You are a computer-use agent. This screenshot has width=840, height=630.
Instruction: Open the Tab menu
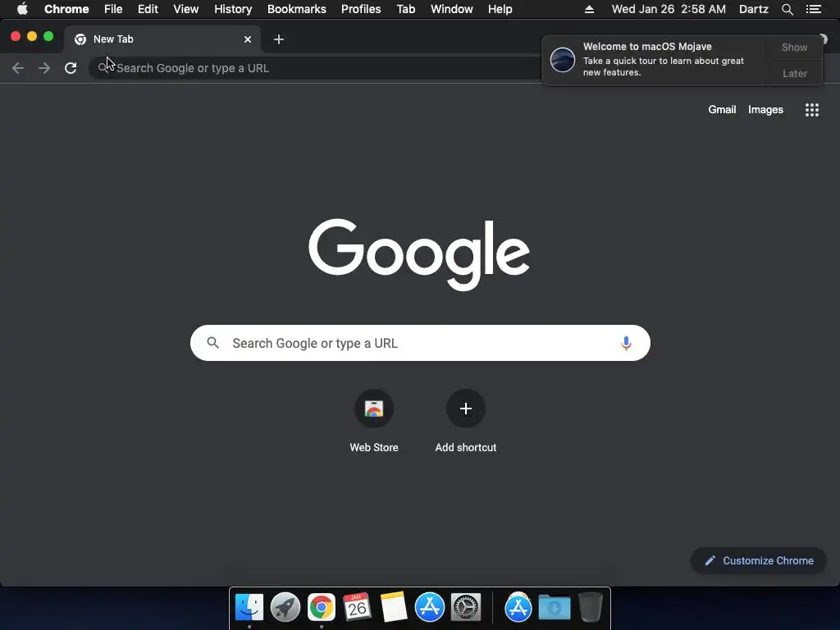click(405, 9)
